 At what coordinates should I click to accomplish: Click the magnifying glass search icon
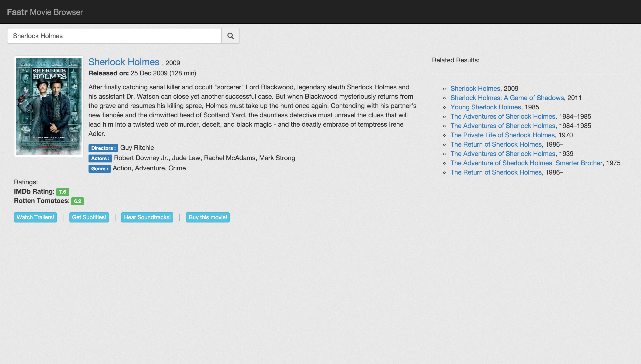[230, 36]
